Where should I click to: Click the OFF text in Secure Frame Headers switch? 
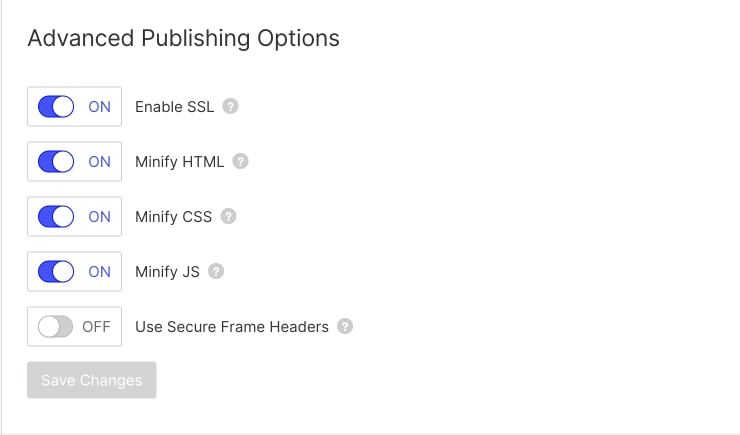tap(96, 326)
